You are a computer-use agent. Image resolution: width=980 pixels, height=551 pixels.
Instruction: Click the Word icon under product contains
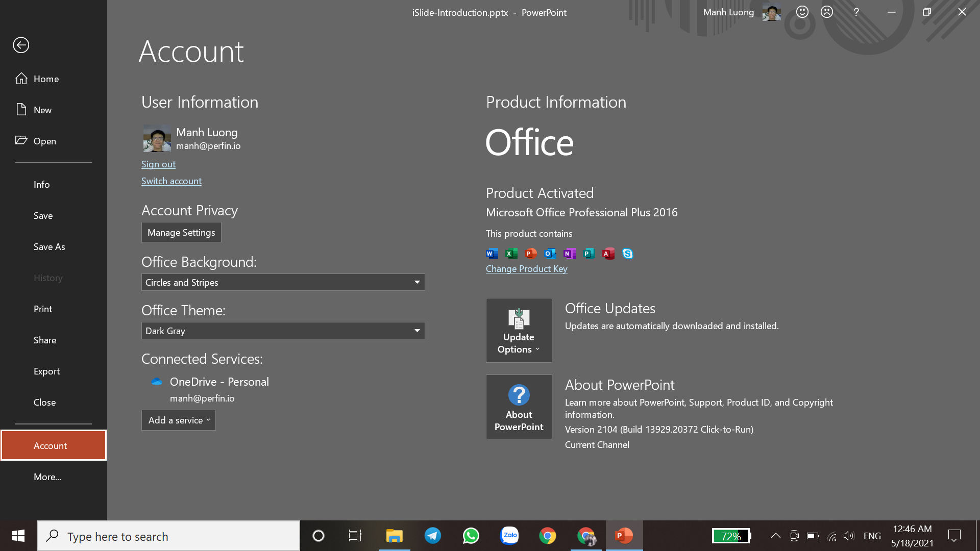click(x=492, y=254)
